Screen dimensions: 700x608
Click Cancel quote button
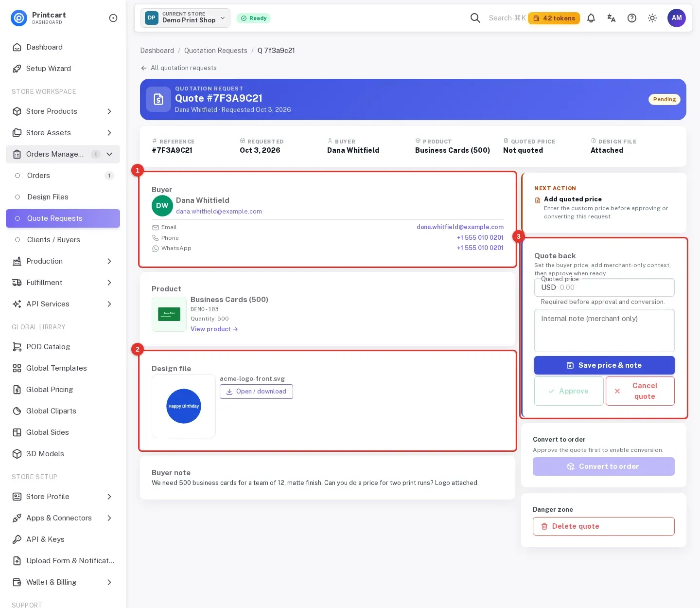640,391
